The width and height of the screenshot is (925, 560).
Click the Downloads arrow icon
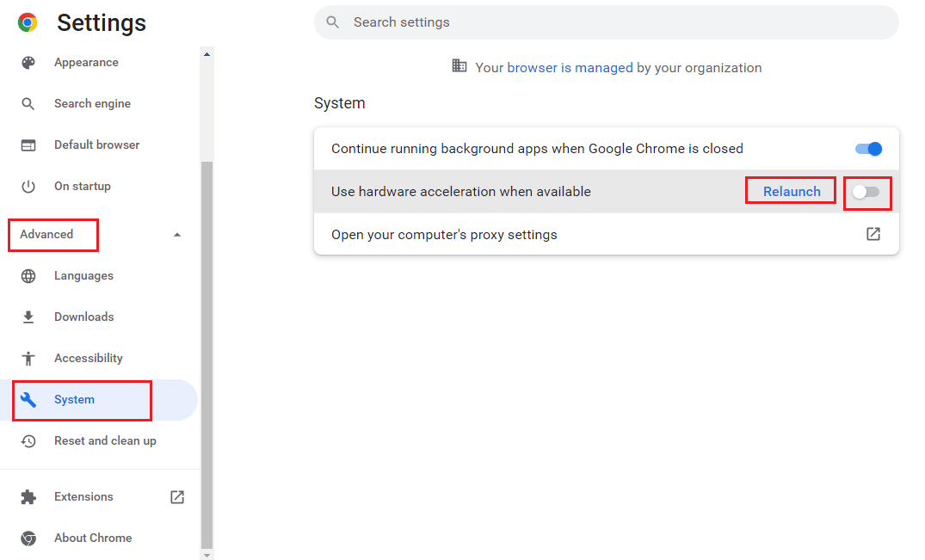[28, 317]
